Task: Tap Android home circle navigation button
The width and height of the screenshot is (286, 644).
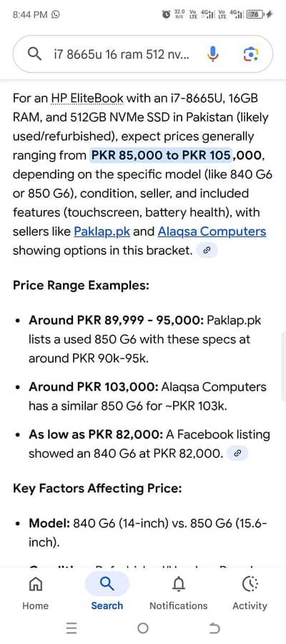Action: click(143, 628)
